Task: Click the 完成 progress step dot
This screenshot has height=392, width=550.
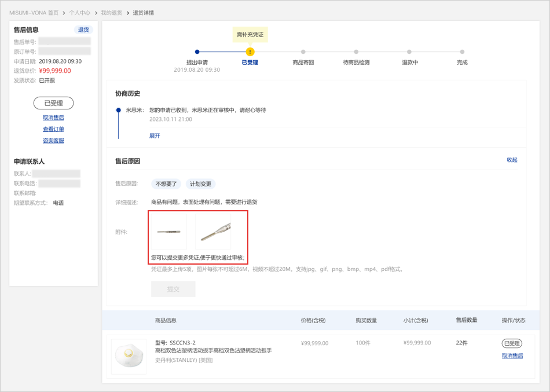Action: [x=462, y=52]
